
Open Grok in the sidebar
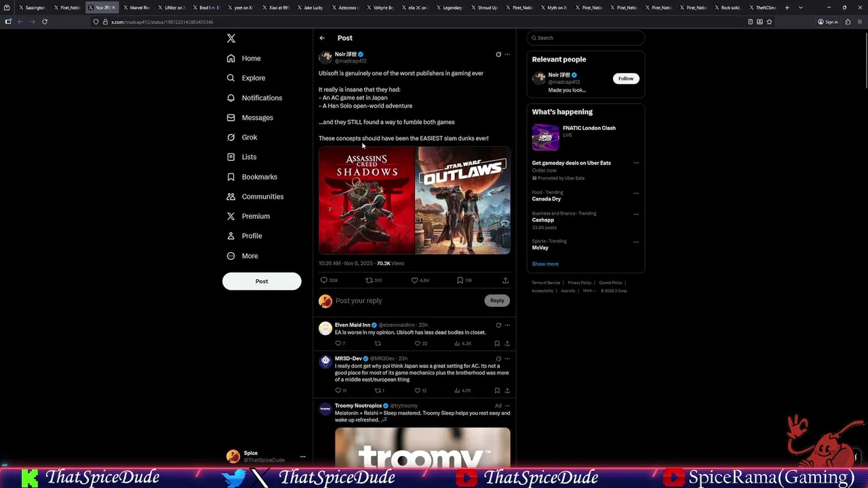coord(242,137)
